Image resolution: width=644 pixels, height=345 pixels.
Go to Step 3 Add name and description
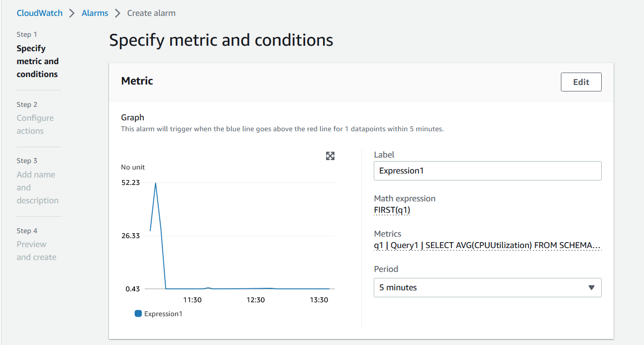pos(37,187)
